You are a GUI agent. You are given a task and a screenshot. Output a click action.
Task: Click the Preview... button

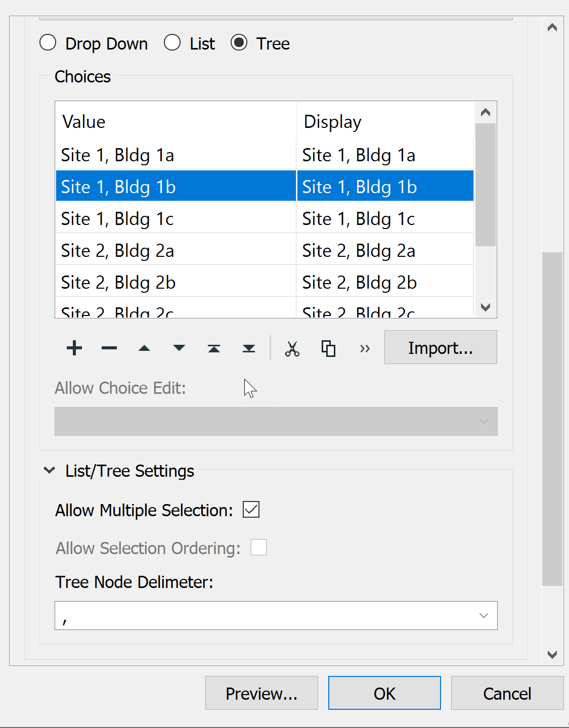tap(261, 693)
